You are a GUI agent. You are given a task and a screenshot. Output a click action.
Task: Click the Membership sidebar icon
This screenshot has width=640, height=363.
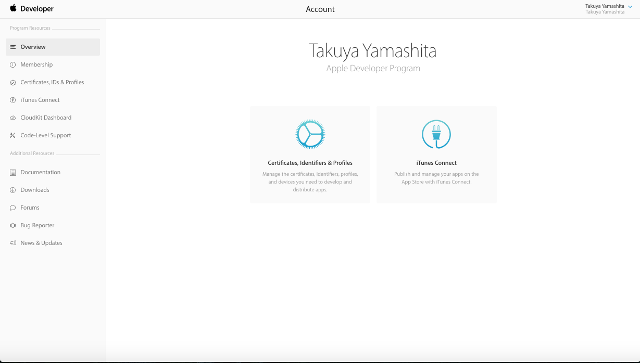pyautogui.click(x=13, y=65)
